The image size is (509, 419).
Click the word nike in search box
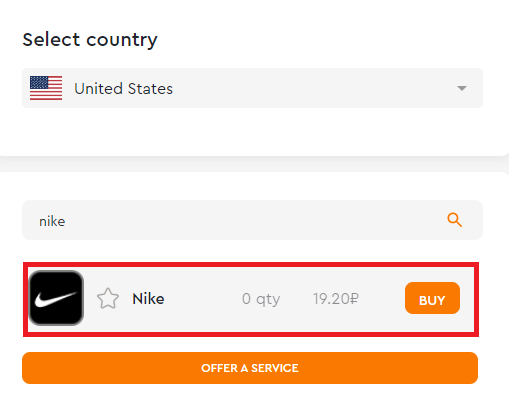[x=52, y=221]
